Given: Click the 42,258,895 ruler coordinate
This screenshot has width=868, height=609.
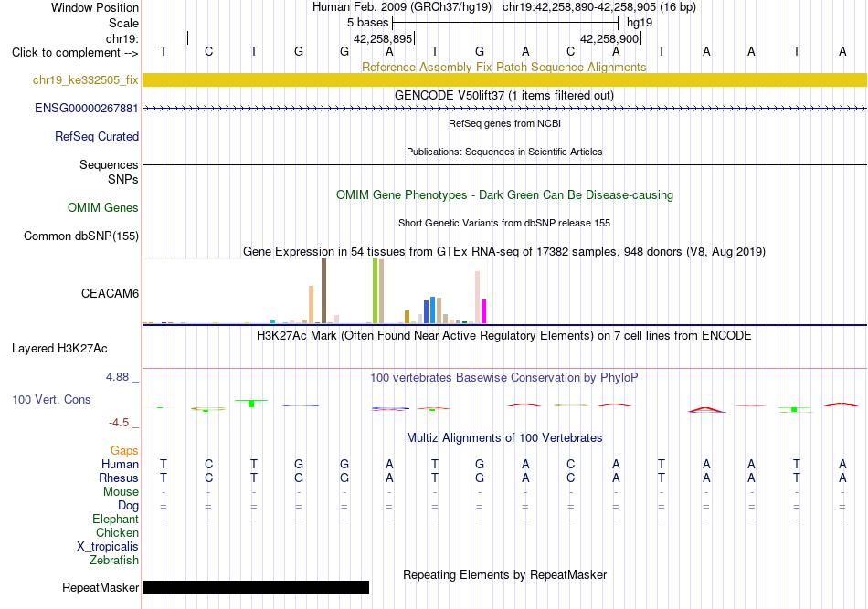Looking at the screenshot, I should pos(383,38).
